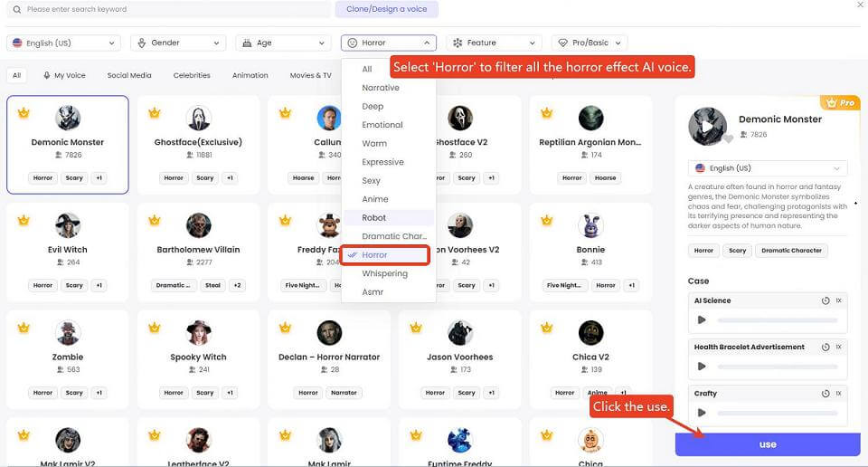Click the AI Science audio progress bar

(x=777, y=320)
